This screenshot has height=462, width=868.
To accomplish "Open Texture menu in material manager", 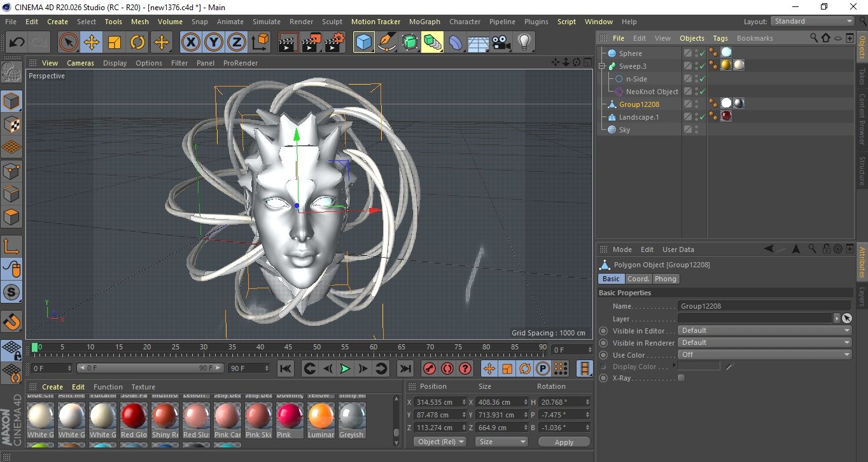I will point(143,387).
